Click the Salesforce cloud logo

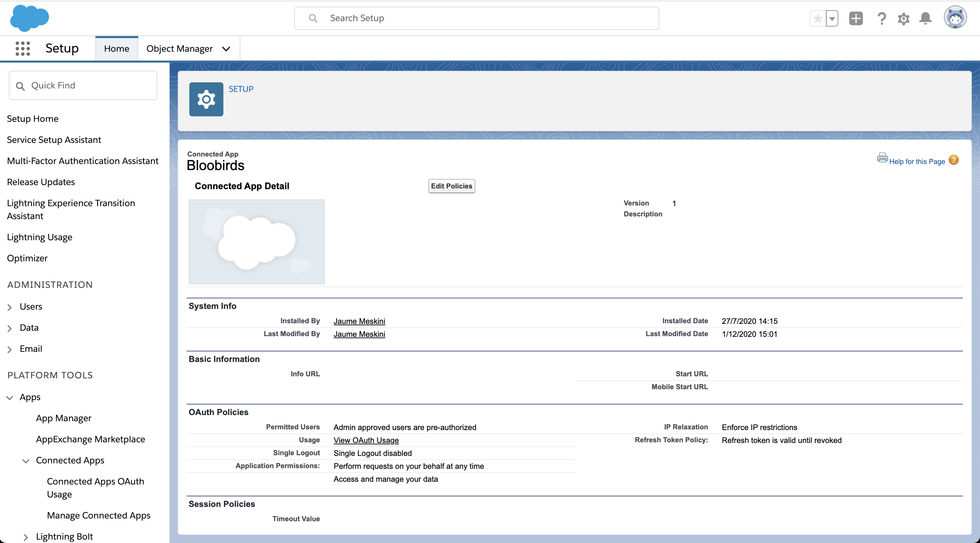pos(30,18)
